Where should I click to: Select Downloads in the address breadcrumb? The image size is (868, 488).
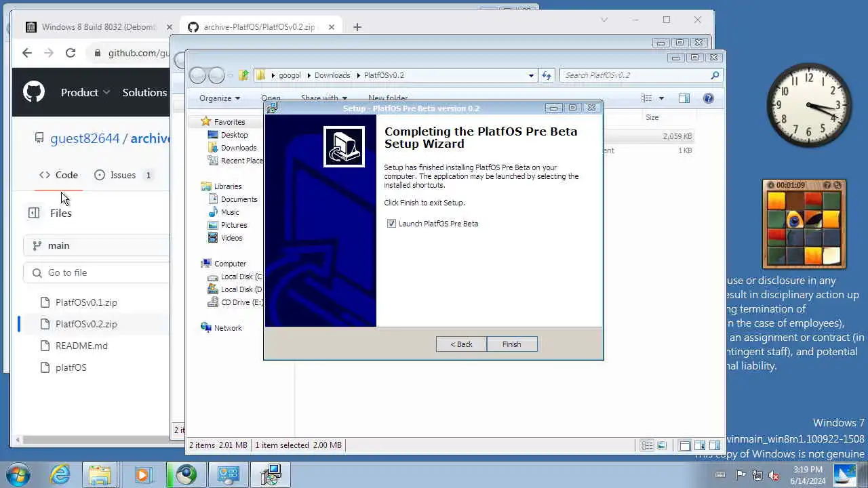(x=332, y=75)
